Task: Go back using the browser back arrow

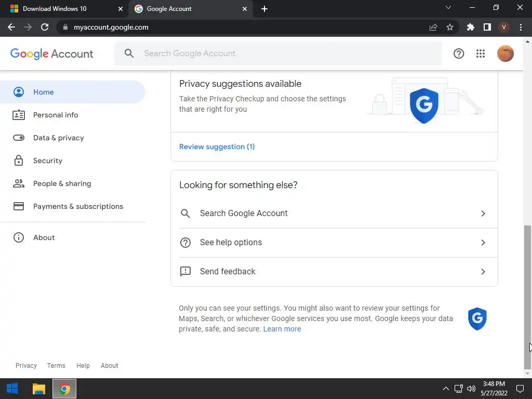Action: (11, 27)
